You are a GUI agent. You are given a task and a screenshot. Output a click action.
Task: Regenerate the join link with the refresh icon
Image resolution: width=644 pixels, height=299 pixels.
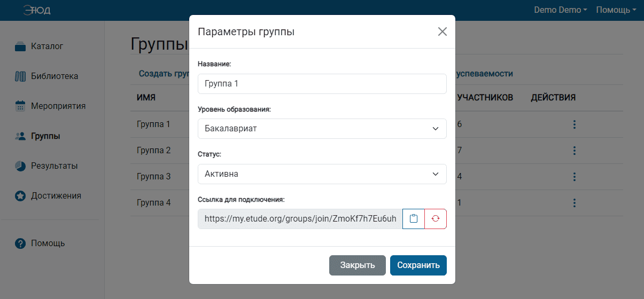point(436,219)
